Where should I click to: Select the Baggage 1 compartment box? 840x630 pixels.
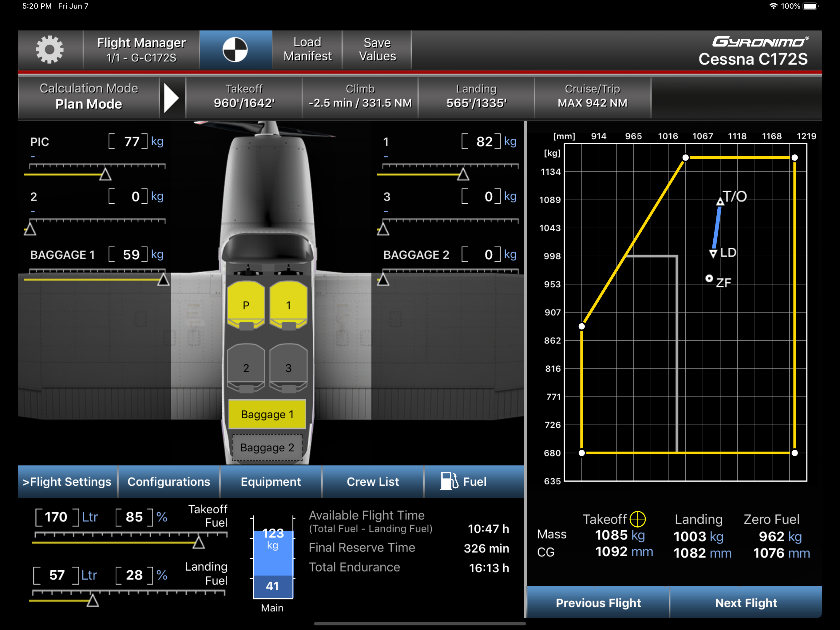pyautogui.click(x=267, y=414)
